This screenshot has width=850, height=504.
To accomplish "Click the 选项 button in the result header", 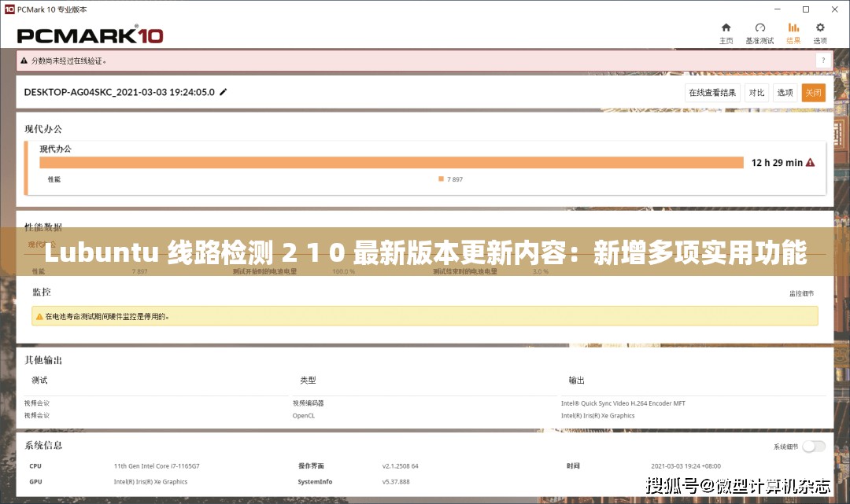I will [x=785, y=93].
